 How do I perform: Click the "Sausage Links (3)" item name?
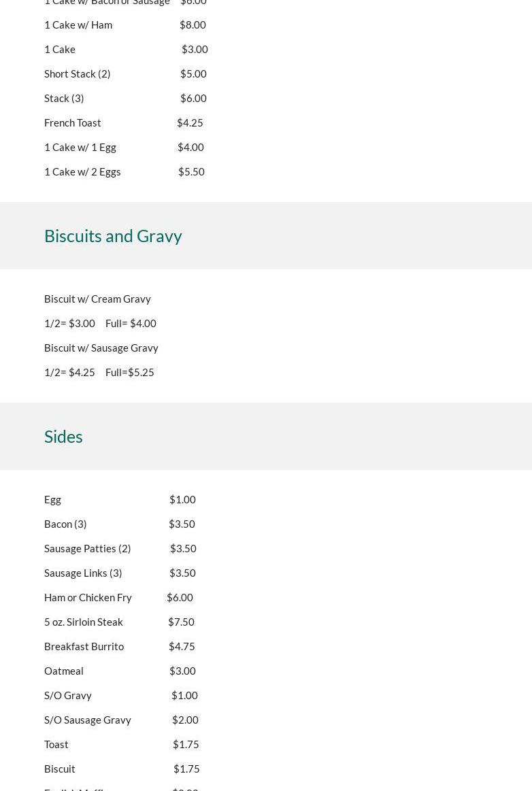tap(83, 573)
